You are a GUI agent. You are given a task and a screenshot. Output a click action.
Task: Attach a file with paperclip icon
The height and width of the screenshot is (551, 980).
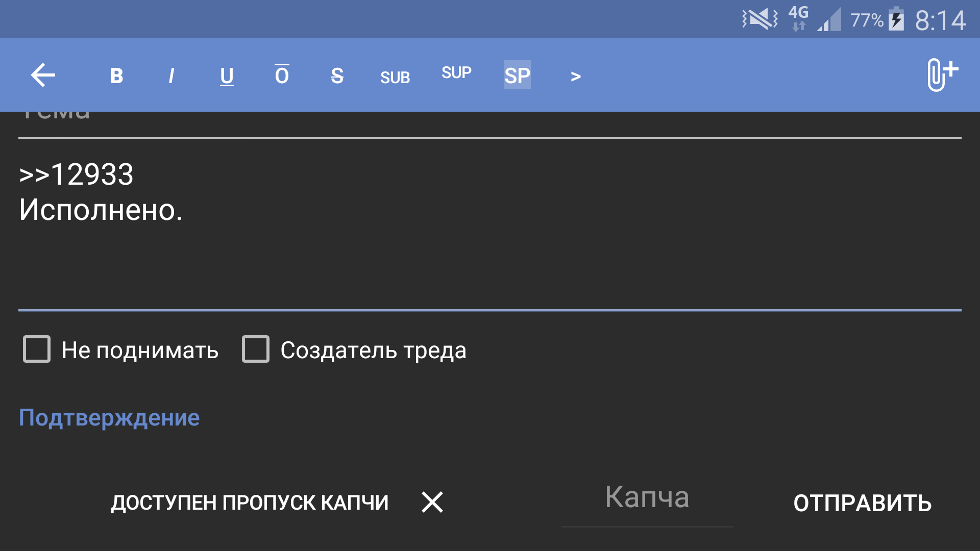tap(941, 74)
